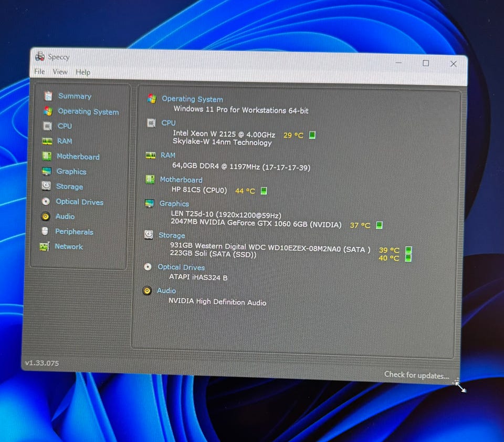Click the Motherboard heading link in summary pane
The height and width of the screenshot is (442, 504).
pyautogui.click(x=181, y=180)
